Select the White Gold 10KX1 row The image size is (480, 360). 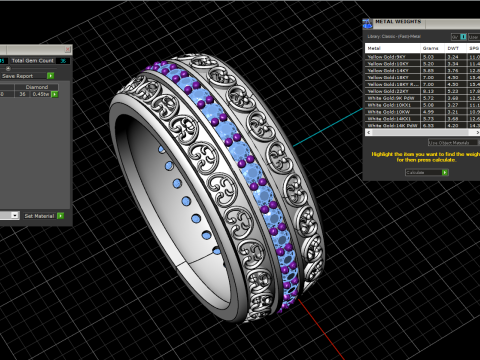423,105
